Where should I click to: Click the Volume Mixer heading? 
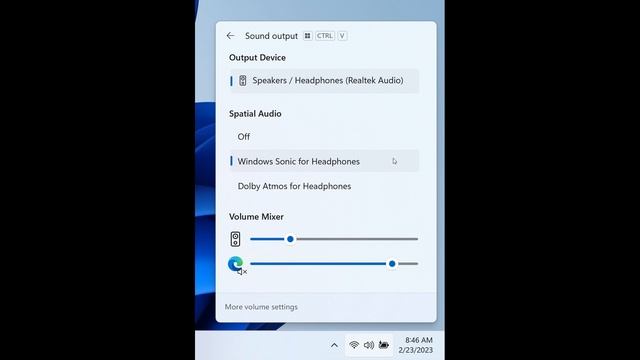tap(256, 217)
